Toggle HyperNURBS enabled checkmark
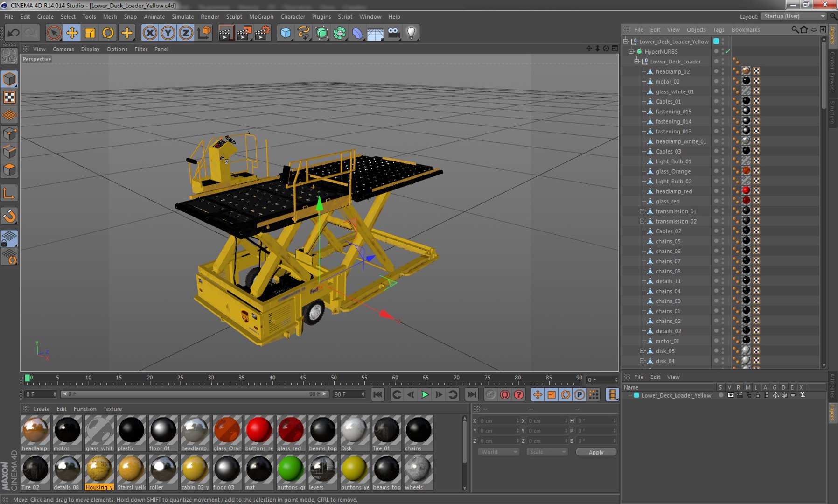The height and width of the screenshot is (504, 838). [727, 51]
